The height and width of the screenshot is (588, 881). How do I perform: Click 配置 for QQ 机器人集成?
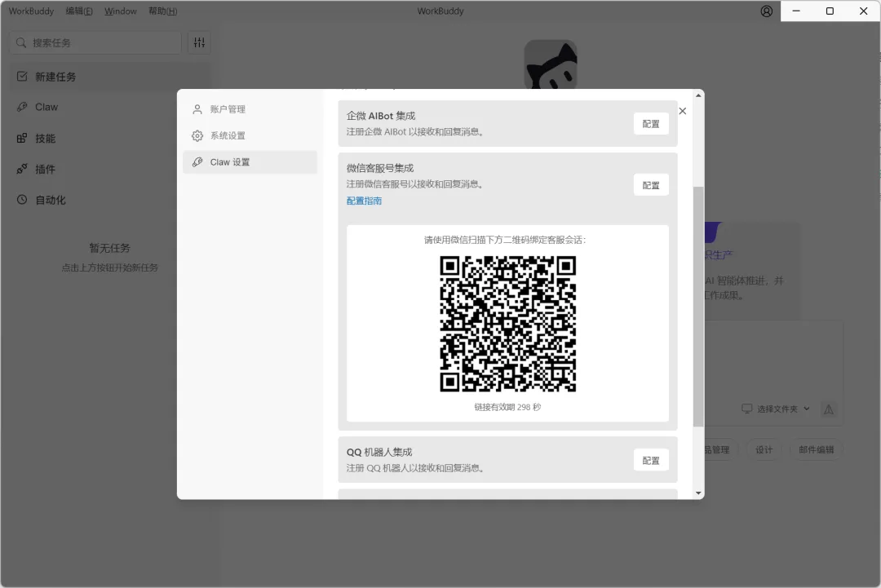651,460
